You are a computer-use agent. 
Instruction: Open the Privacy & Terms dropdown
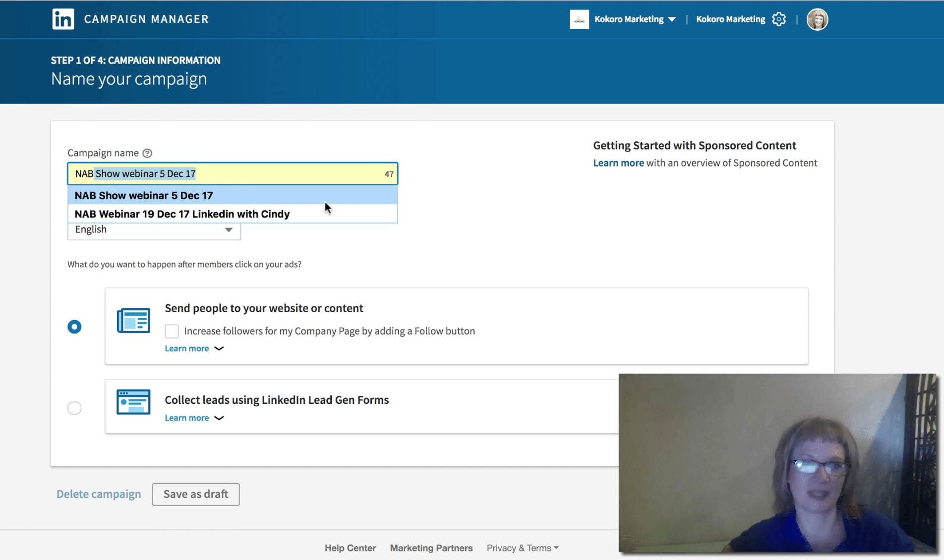(x=522, y=548)
